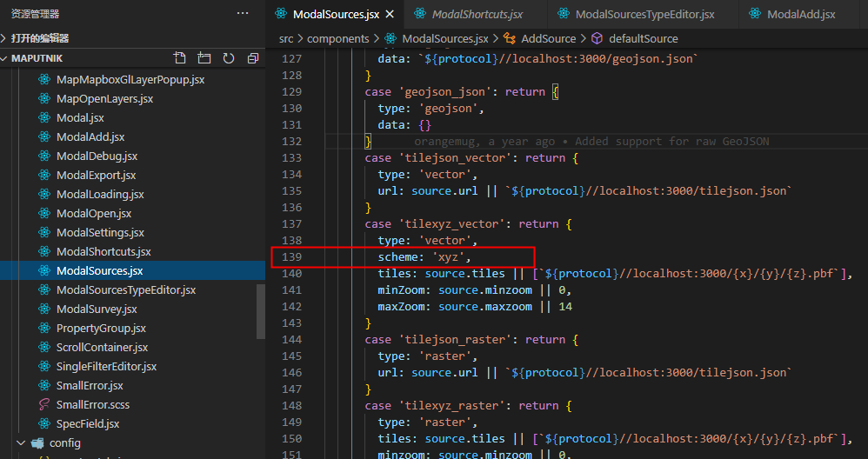This screenshot has width=868, height=459.
Task: Open SmallError.jsx file
Action: click(90, 385)
